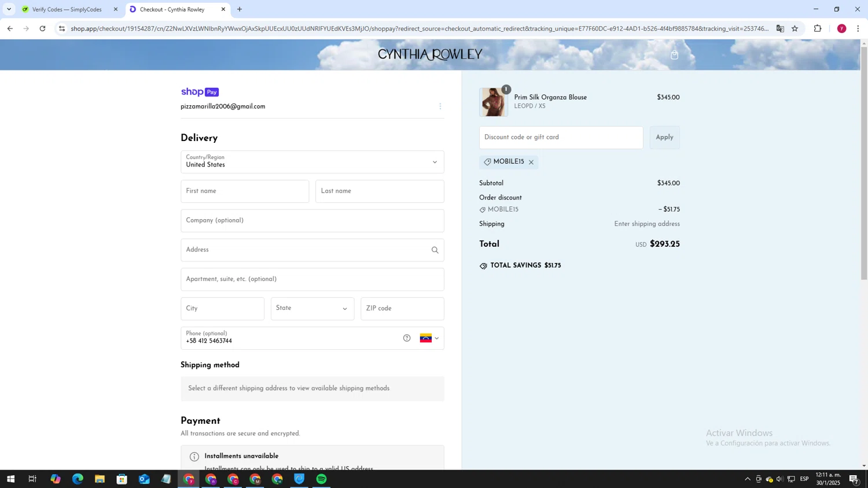
Task: Click the Shop Pay logo
Action: point(200,92)
